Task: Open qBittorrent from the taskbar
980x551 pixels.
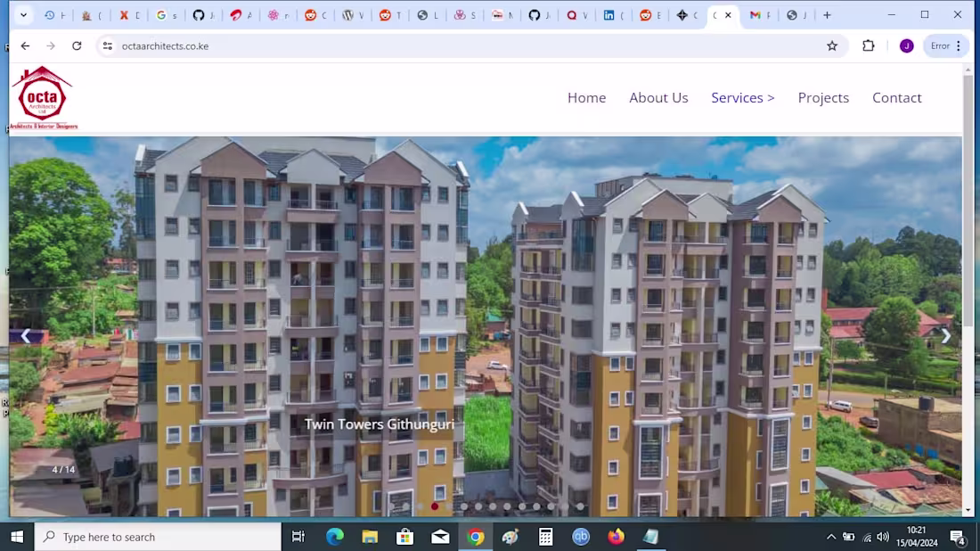Action: (x=581, y=537)
